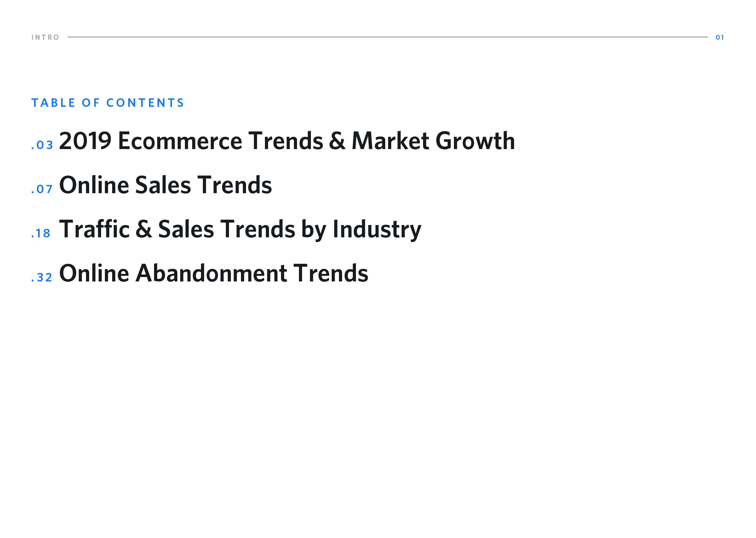
Task: Click the word "Industry"
Action: [377, 229]
